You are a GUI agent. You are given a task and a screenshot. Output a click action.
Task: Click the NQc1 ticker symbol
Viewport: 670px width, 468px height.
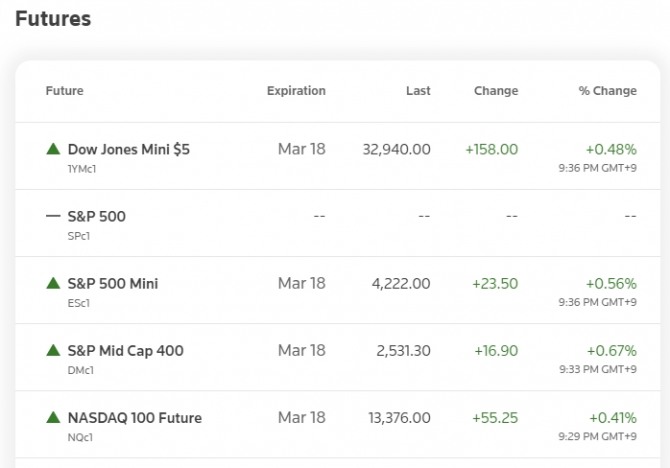[81, 437]
